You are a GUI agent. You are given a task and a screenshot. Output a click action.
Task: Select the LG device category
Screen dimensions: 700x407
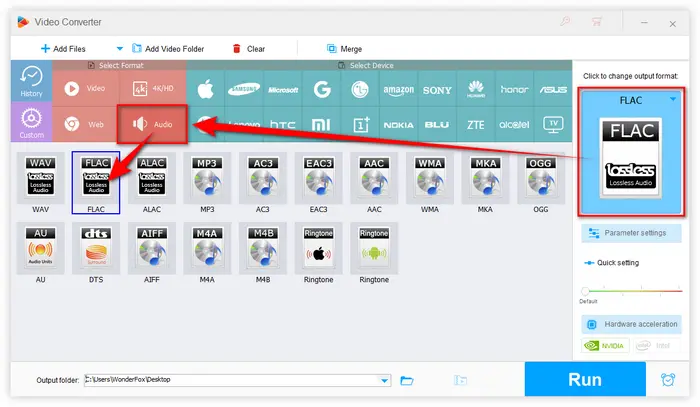pos(360,89)
